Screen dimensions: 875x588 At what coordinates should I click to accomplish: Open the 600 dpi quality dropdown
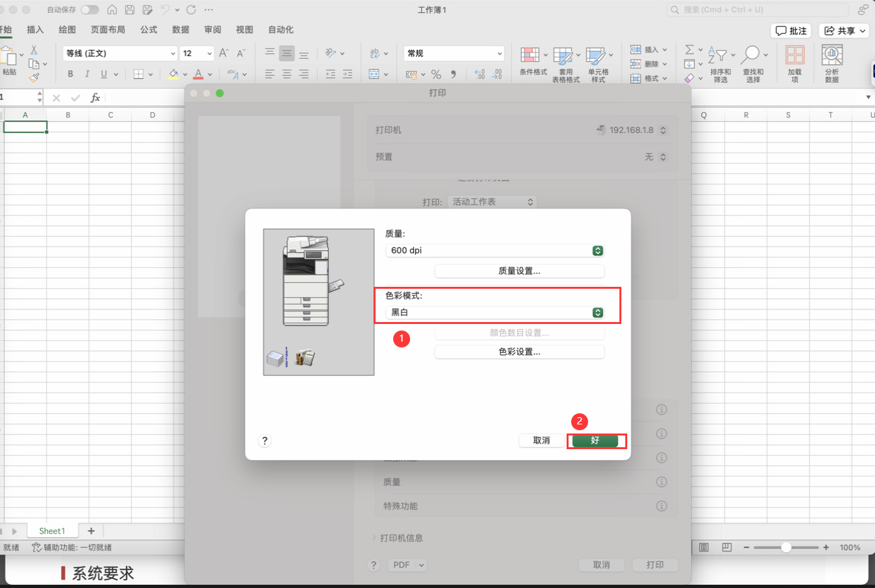494,250
